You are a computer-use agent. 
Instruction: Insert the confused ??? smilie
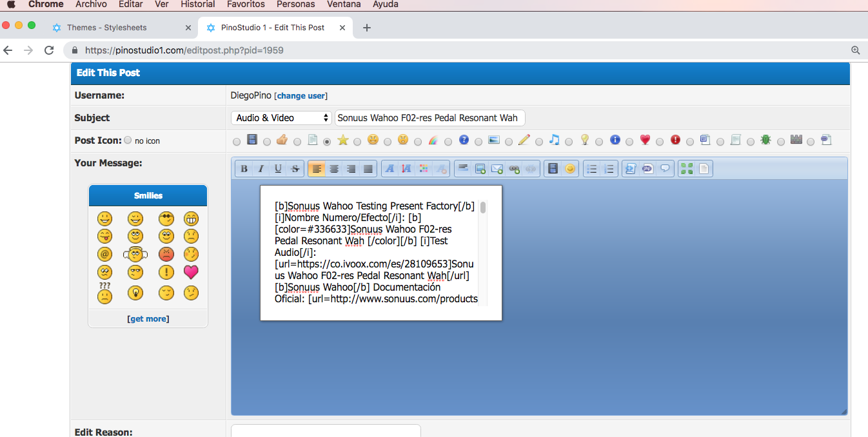104,293
